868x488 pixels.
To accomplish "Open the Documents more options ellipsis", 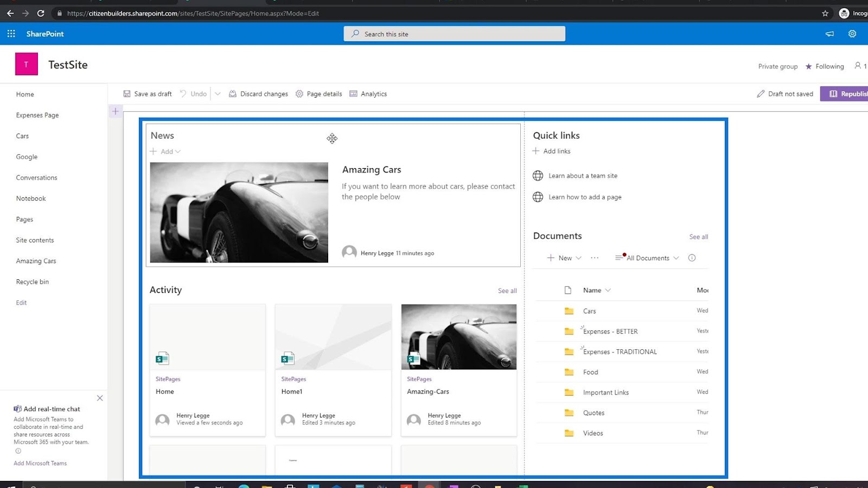I will coord(595,258).
